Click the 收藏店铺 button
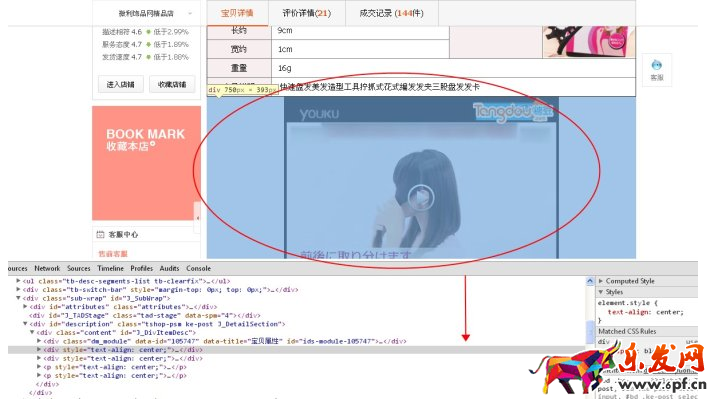 pyautogui.click(x=172, y=85)
